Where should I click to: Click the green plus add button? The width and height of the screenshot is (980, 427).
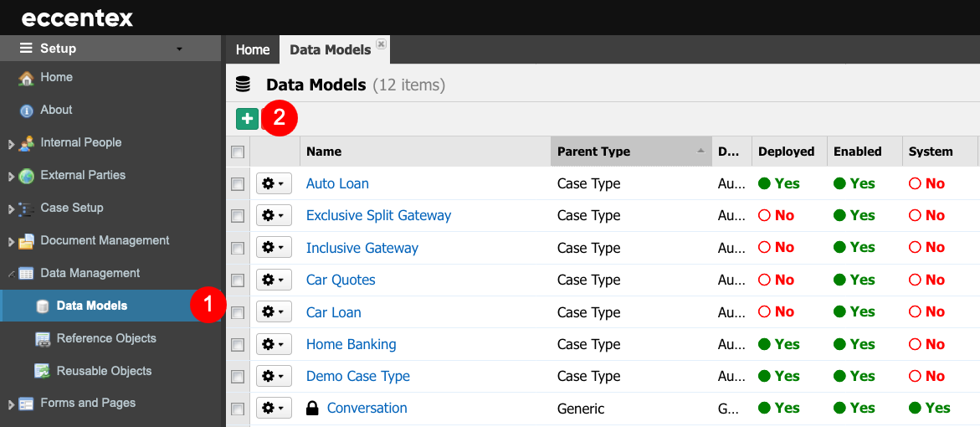point(247,119)
